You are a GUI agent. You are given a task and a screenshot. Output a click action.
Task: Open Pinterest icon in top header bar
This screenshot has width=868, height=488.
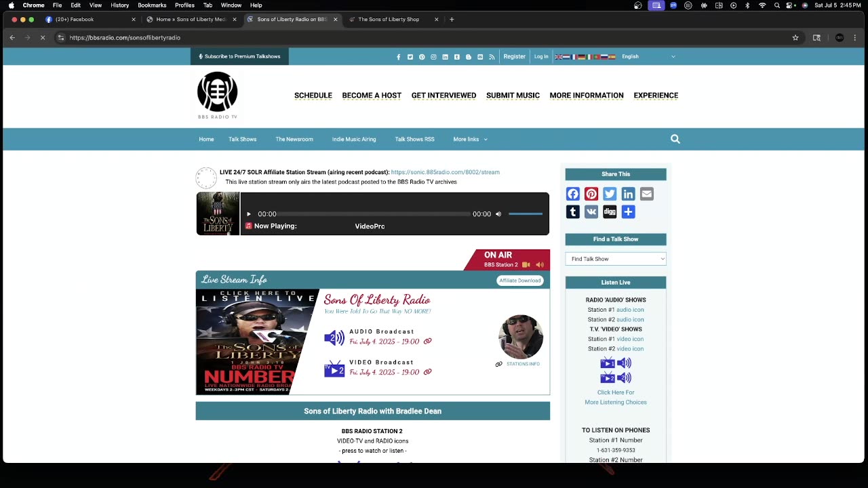click(422, 57)
